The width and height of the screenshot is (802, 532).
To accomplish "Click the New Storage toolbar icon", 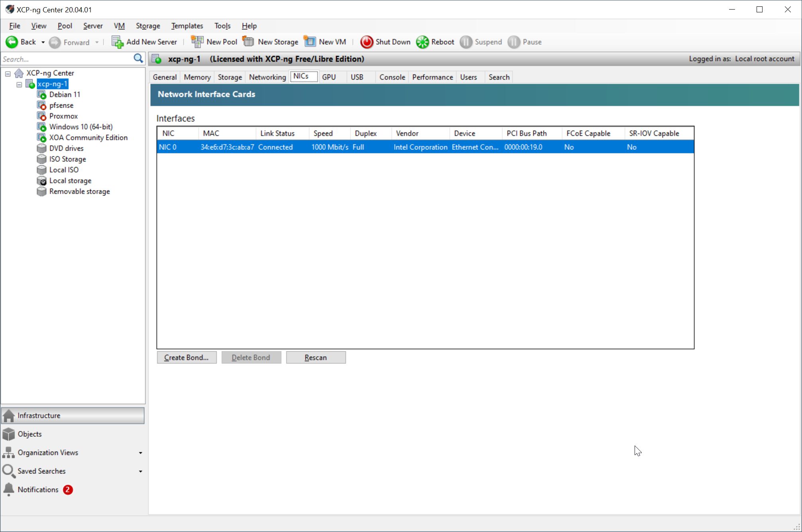I will point(248,42).
